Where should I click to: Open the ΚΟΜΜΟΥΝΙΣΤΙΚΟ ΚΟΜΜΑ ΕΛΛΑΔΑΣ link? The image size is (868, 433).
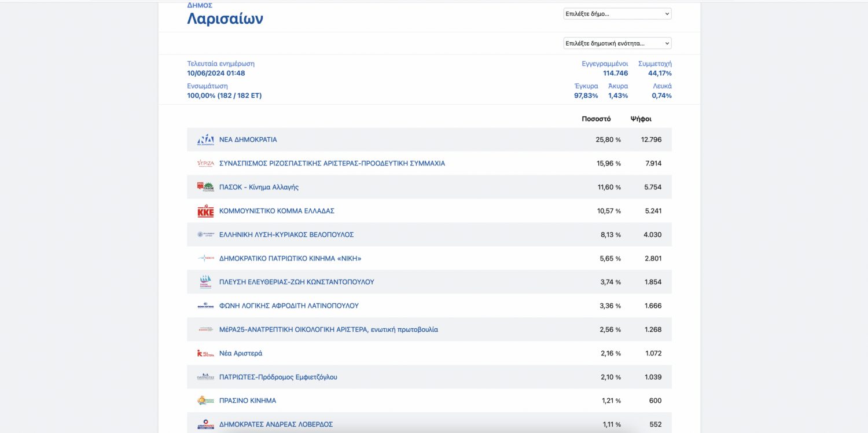tap(277, 211)
